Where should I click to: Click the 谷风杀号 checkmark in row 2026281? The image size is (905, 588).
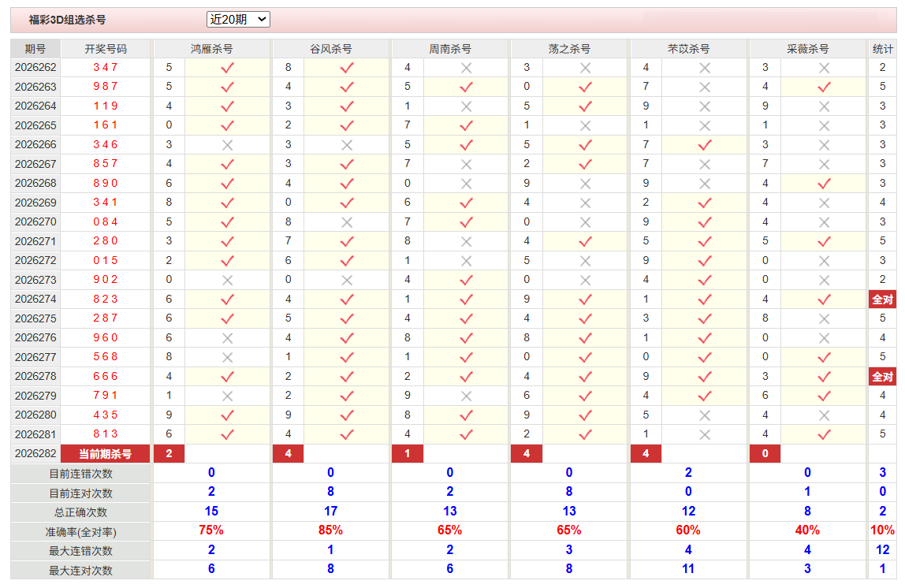(347, 434)
